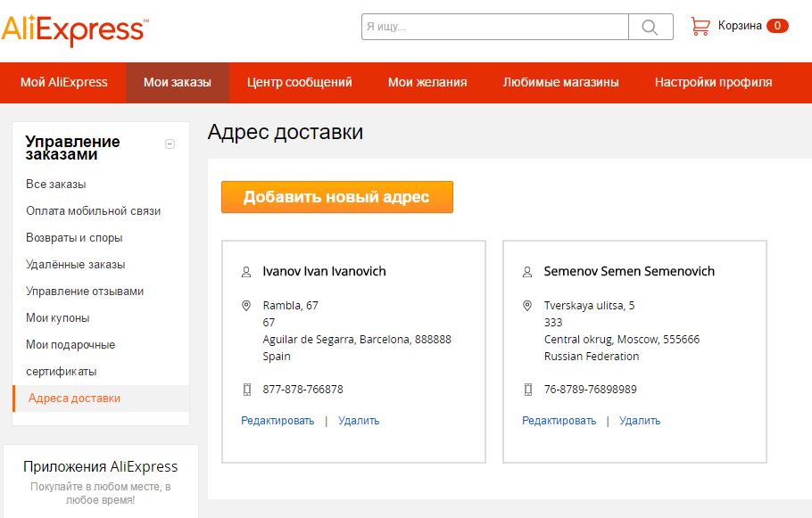Click phone icon next to 76-8789-76898989
812x518 pixels.
click(528, 390)
